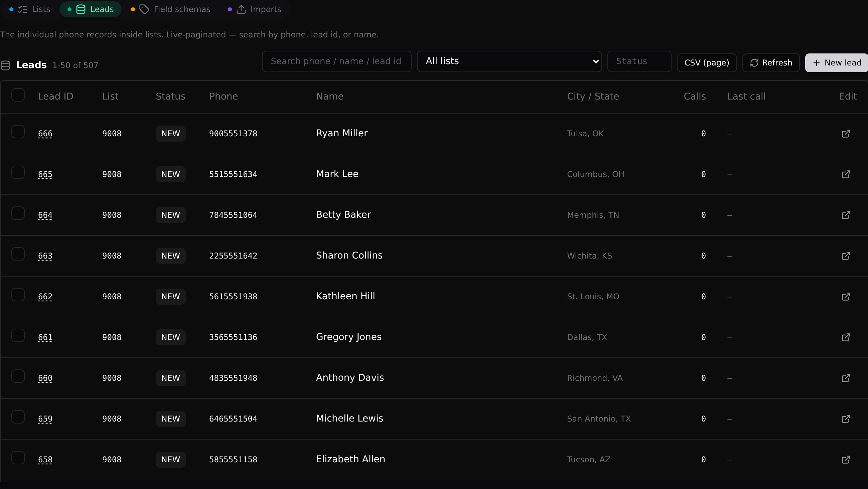Export page with CSV (page) button
Screen dimensions: 868x489
(x=707, y=63)
